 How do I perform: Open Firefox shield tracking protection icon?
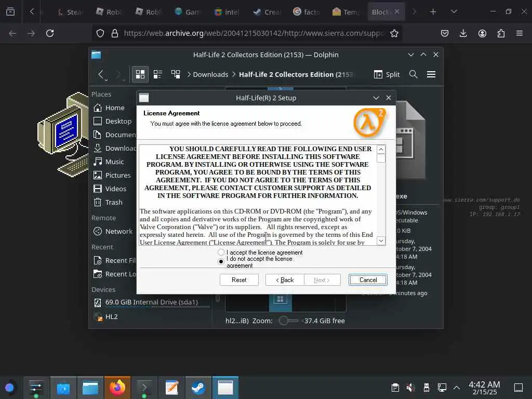(100, 33)
